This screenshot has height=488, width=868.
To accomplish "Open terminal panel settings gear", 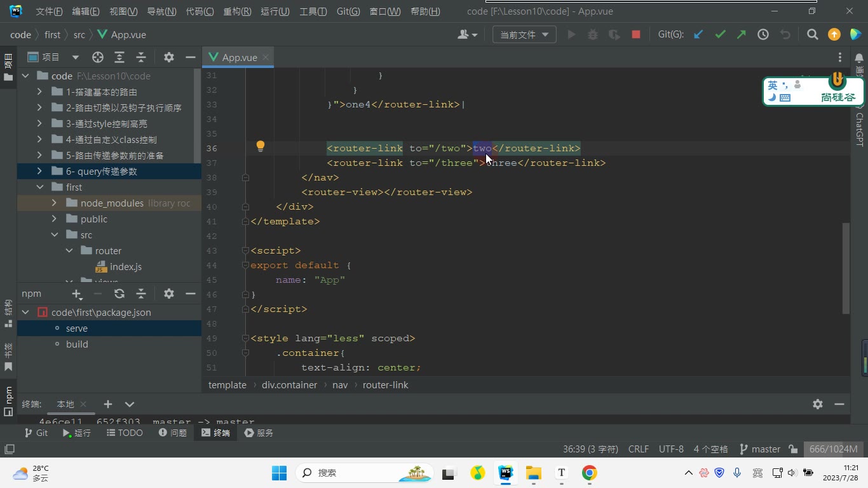I will pyautogui.click(x=818, y=404).
